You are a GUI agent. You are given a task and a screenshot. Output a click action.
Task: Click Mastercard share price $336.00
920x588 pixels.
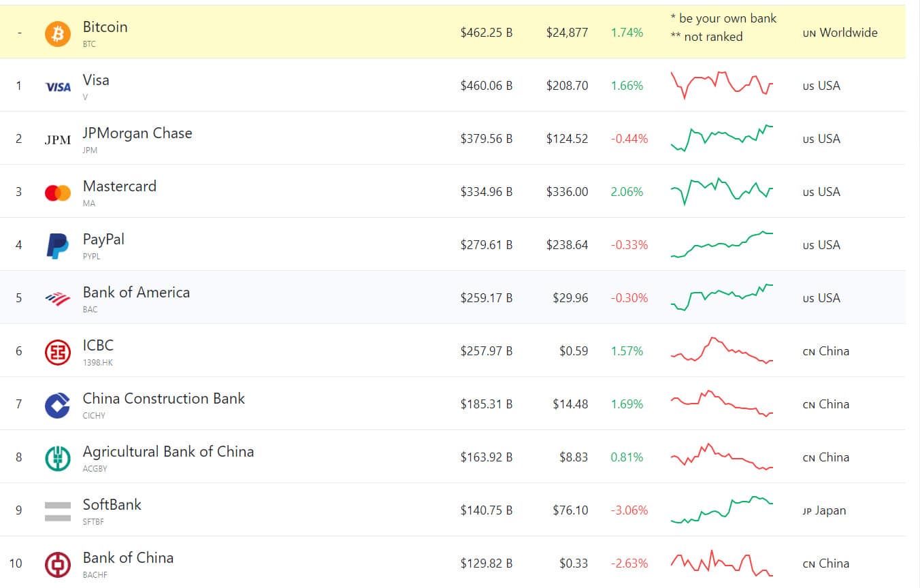[567, 191]
